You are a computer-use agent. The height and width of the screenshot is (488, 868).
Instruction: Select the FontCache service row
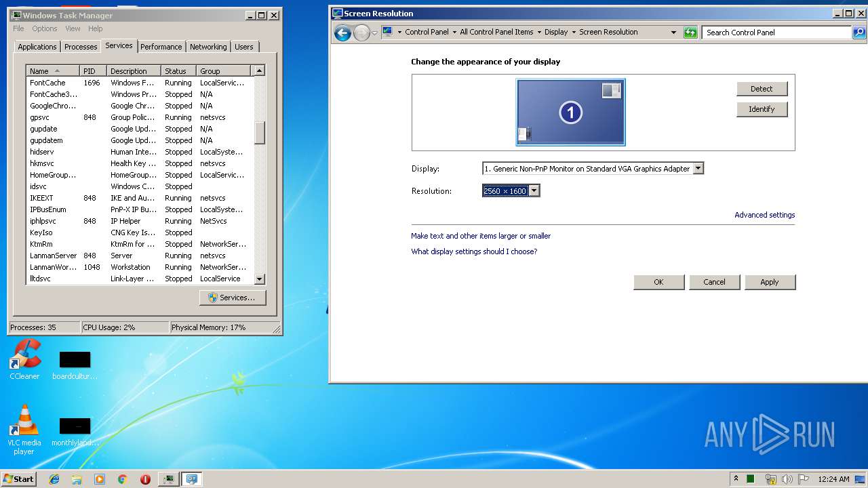[140, 83]
